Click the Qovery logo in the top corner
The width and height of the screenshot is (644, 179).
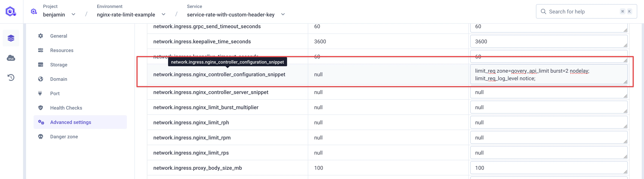point(11,12)
